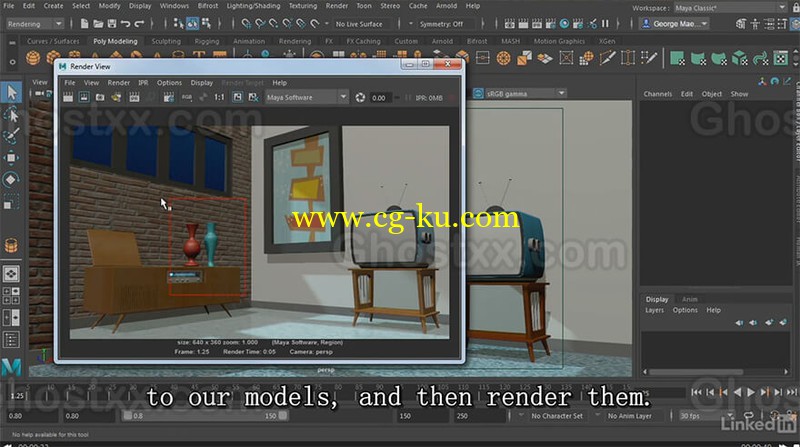
Task: Click the single pane layout icon
Action: (11, 274)
